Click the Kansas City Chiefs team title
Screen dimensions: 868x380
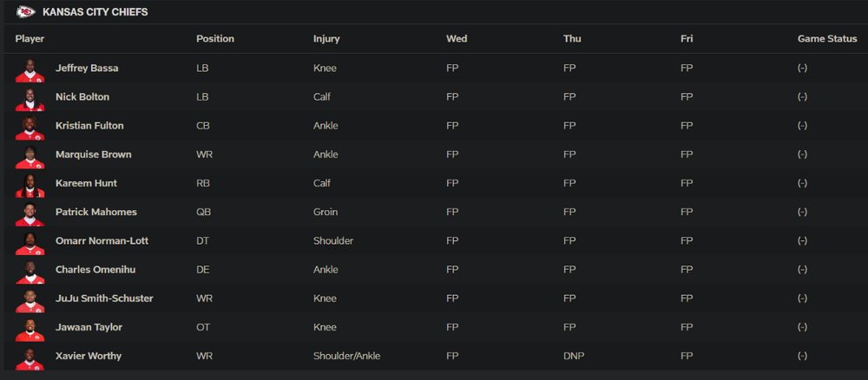[95, 12]
